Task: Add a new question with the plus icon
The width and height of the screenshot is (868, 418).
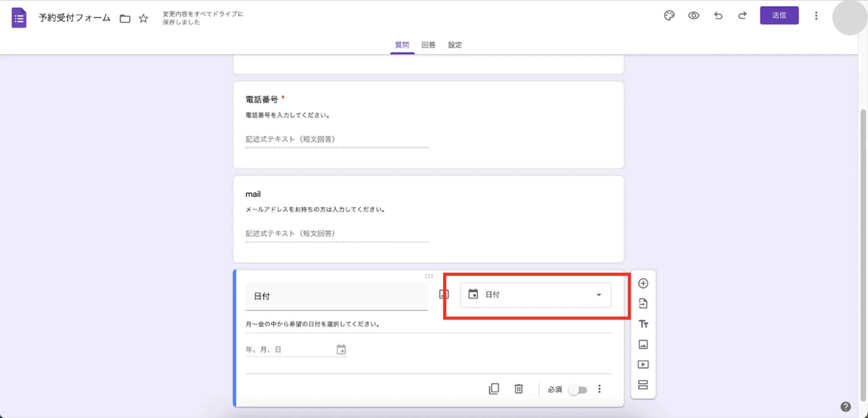Action: pos(643,283)
